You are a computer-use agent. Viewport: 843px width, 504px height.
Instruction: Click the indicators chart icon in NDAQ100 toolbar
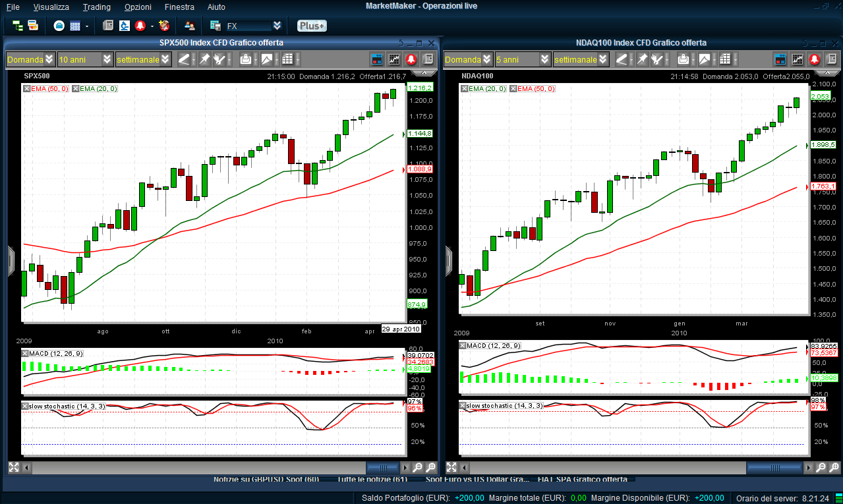(x=798, y=59)
